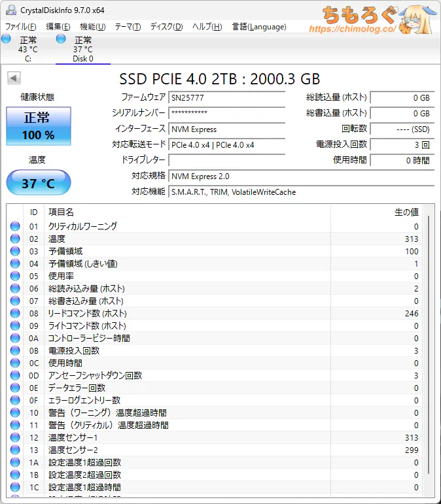Click the masked serial number field

click(227, 113)
